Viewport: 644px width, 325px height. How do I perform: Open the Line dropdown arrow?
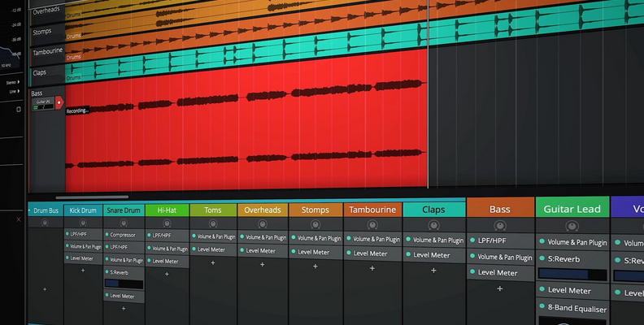[20, 92]
